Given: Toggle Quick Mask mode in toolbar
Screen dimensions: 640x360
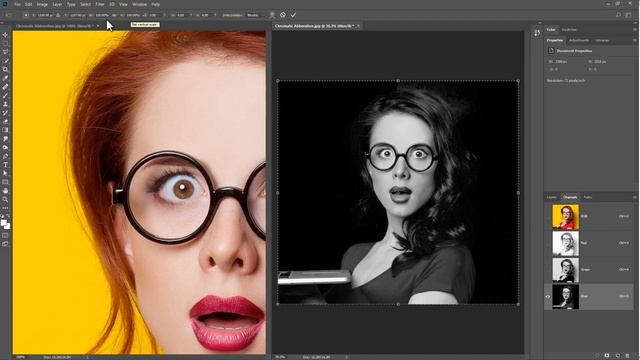Looking at the screenshot, I should [x=5, y=236].
